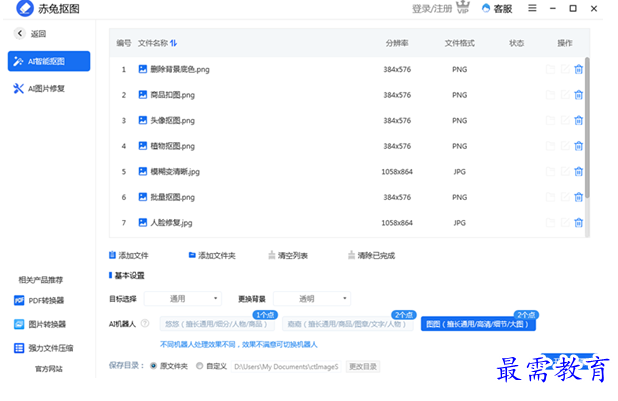Open folder icon in 商品扣图.png row

550,95
